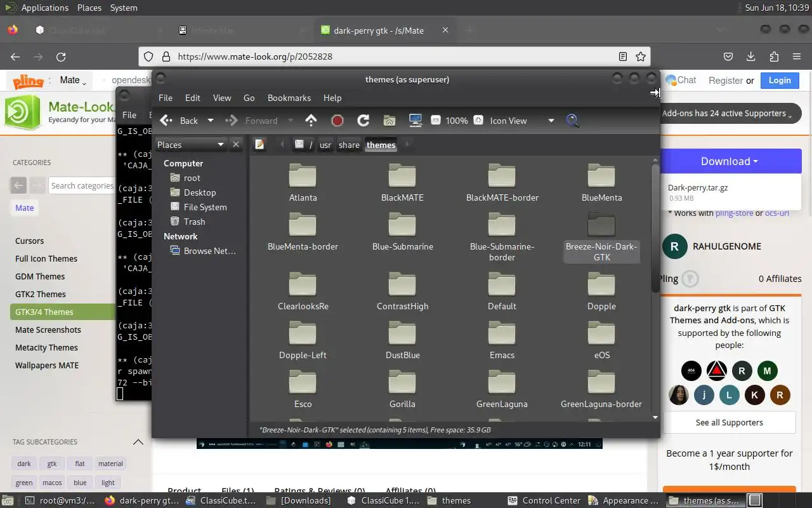This screenshot has height=508, width=812.
Task: Click the Firefox address bar URL
Action: pyautogui.click(x=254, y=57)
